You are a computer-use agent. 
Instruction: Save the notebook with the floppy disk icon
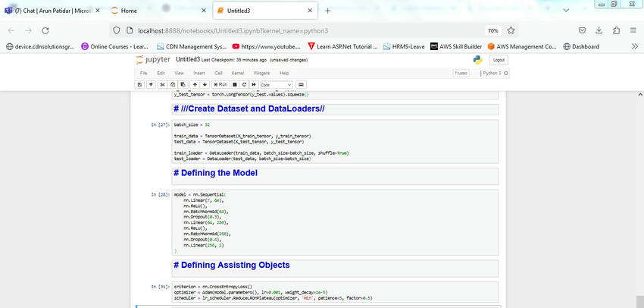pos(139,84)
